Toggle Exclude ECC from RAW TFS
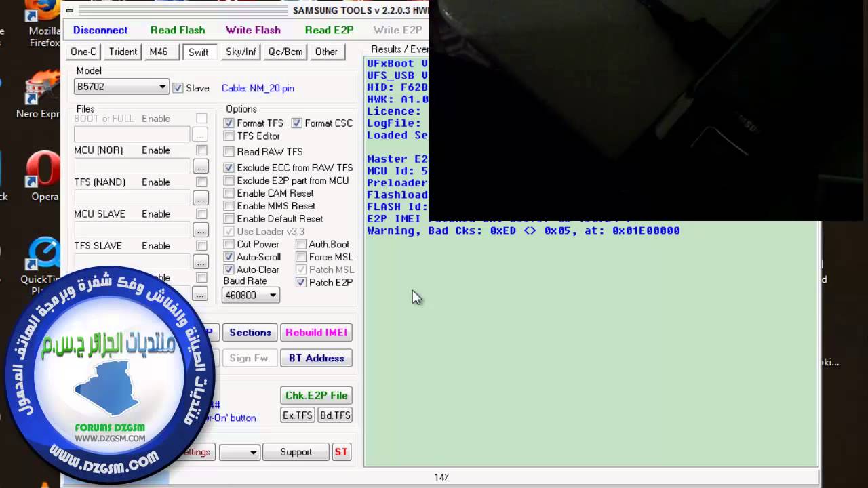 pyautogui.click(x=229, y=167)
